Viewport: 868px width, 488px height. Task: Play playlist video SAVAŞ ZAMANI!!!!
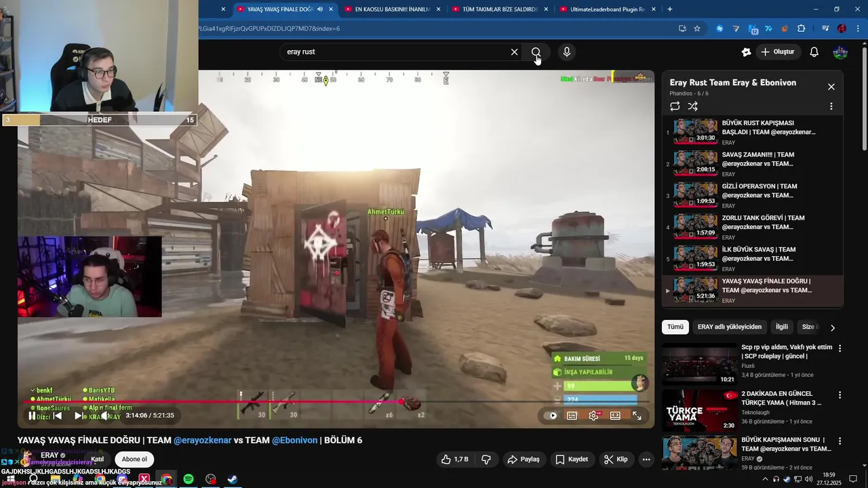coord(753,164)
